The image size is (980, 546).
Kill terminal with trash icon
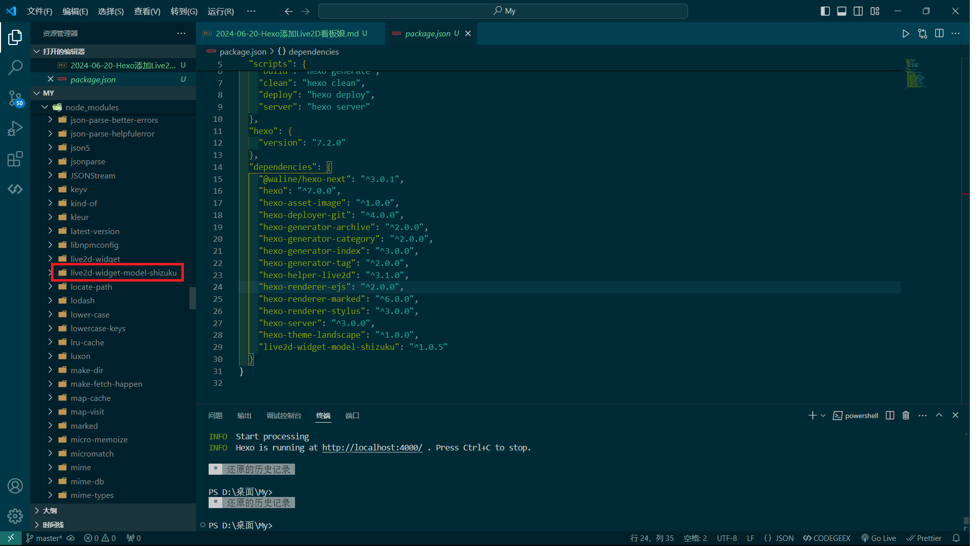click(906, 415)
